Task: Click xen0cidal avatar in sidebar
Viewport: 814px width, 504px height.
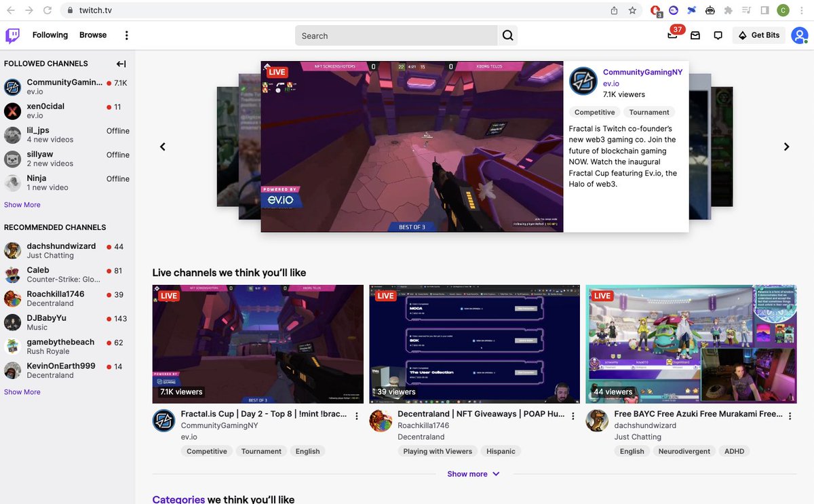Action: [x=13, y=111]
